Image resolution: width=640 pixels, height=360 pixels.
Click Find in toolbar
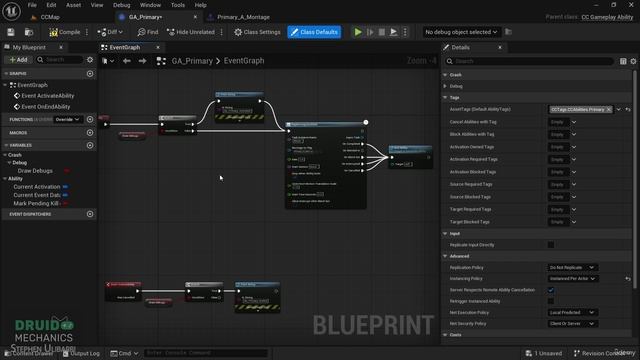coord(148,32)
